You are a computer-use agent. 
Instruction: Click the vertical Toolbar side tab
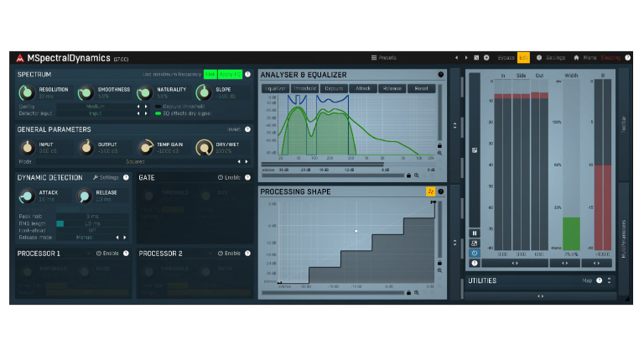click(624, 124)
